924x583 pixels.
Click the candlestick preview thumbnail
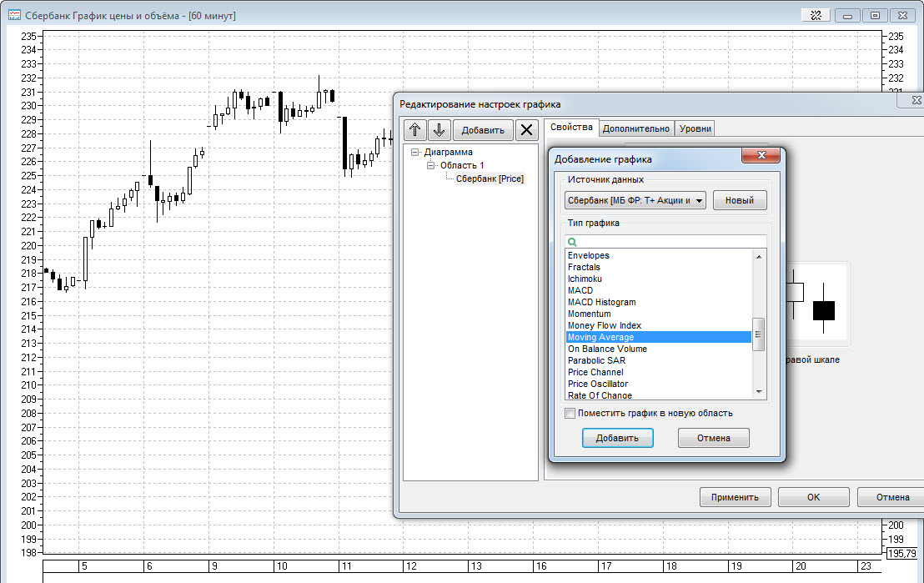[818, 304]
